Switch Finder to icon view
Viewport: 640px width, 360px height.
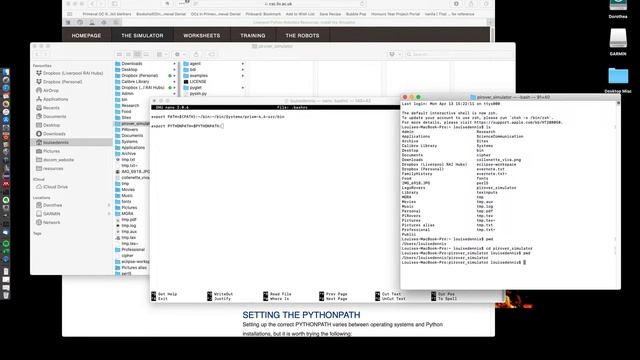[119, 54]
